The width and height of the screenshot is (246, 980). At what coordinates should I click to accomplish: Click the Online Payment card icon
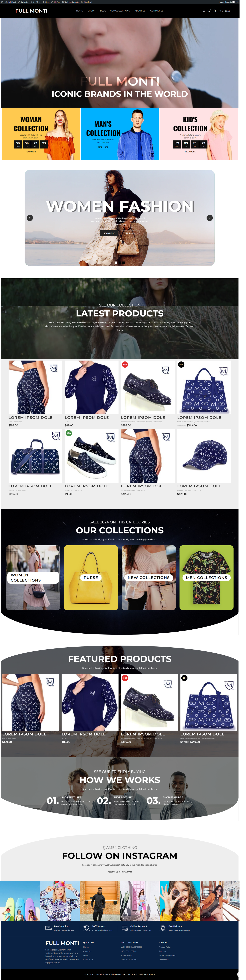click(125, 928)
